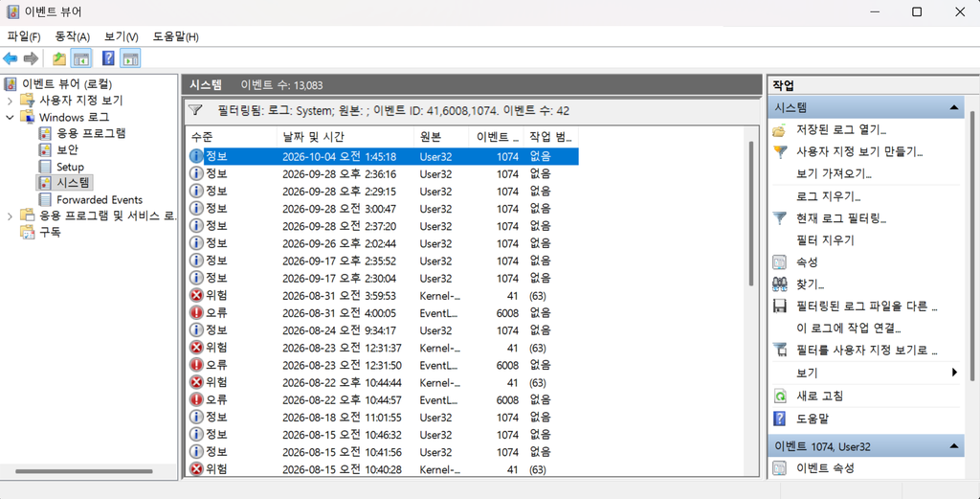This screenshot has width=980, height=499.
Task: Select 이벤트 뷰어 (로컬) root node
Action: (67, 83)
